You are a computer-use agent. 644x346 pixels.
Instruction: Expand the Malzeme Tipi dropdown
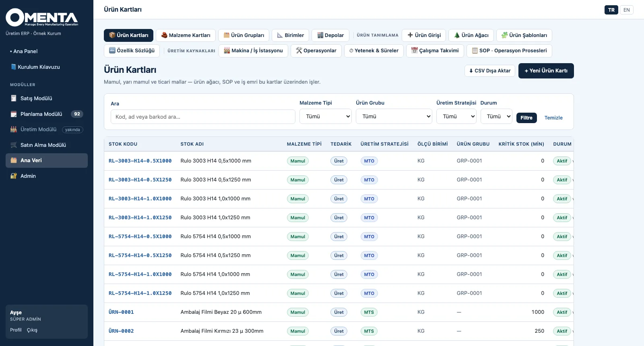[x=326, y=116]
